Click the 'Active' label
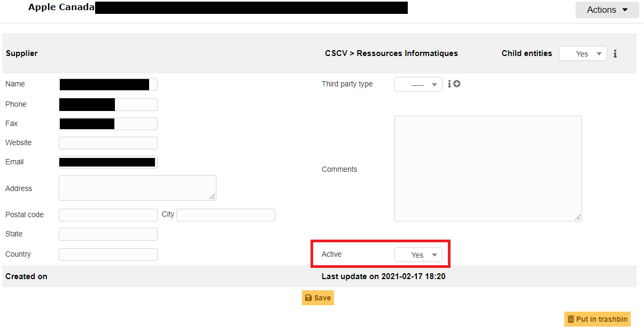644x333 pixels. 331,254
